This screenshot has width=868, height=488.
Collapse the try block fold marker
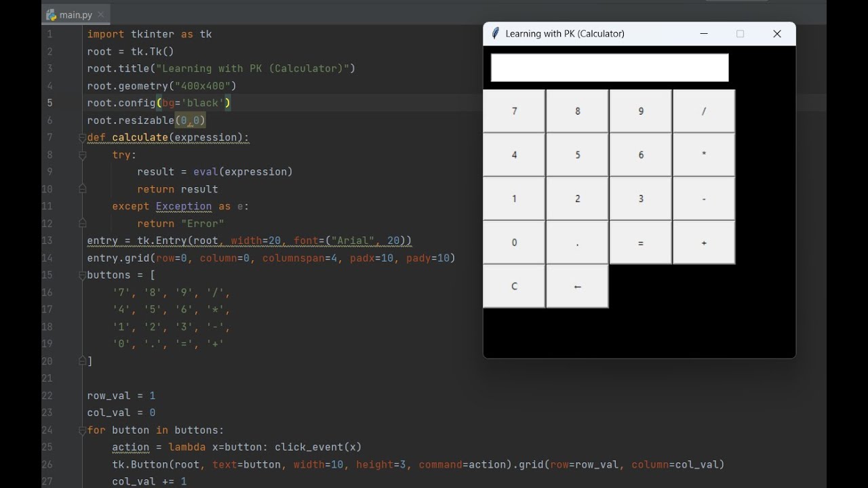tap(82, 155)
